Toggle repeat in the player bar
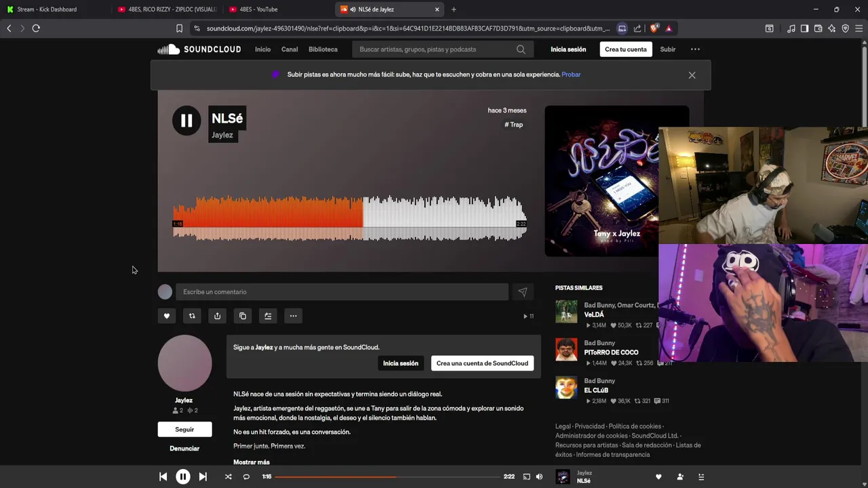 [x=246, y=476]
